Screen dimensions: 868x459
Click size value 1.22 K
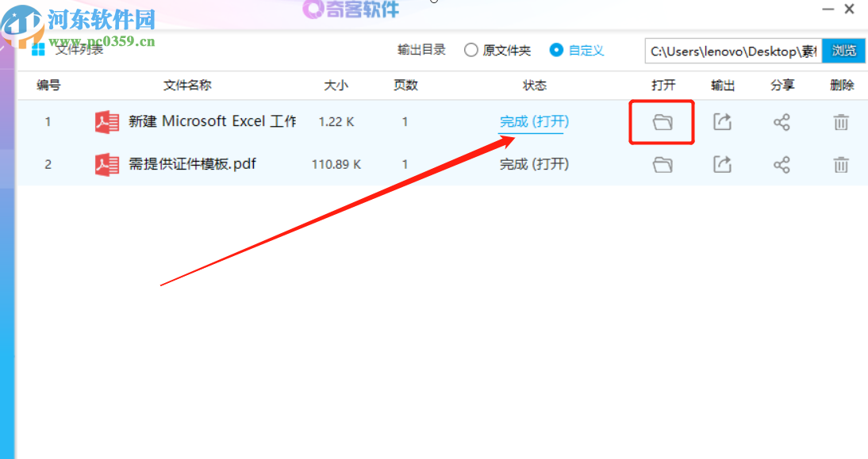pyautogui.click(x=336, y=121)
